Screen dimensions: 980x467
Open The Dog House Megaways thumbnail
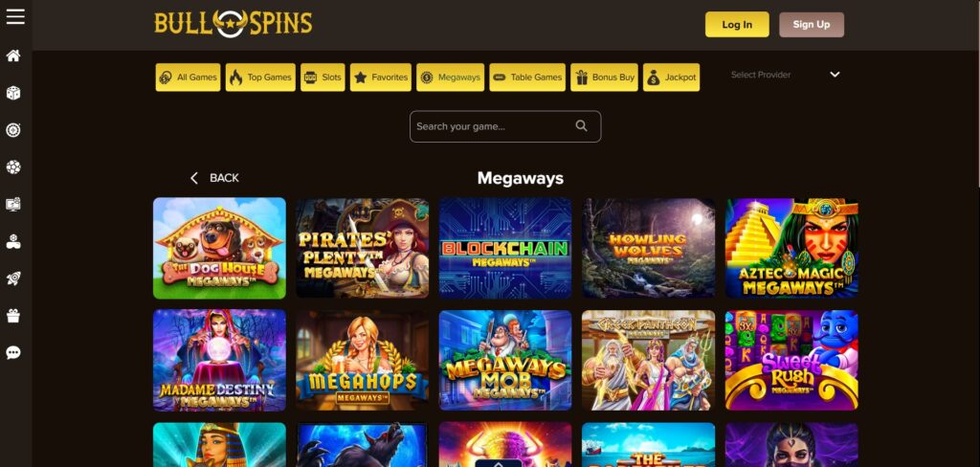click(219, 248)
